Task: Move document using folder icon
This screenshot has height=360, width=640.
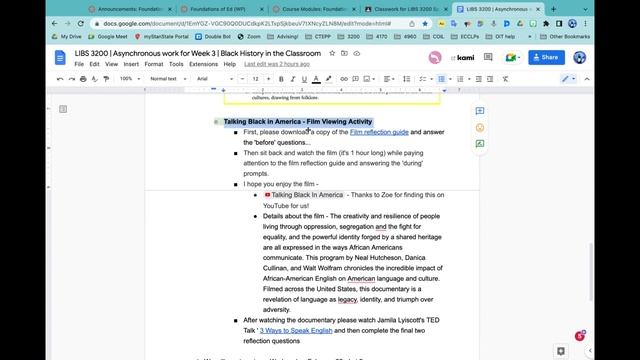Action: pos(344,53)
